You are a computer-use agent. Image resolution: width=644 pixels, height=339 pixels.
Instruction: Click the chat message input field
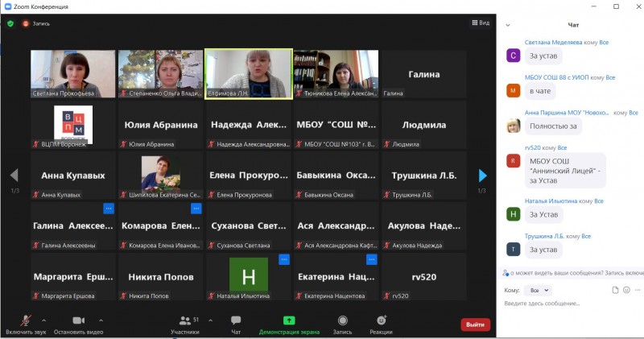click(x=568, y=304)
